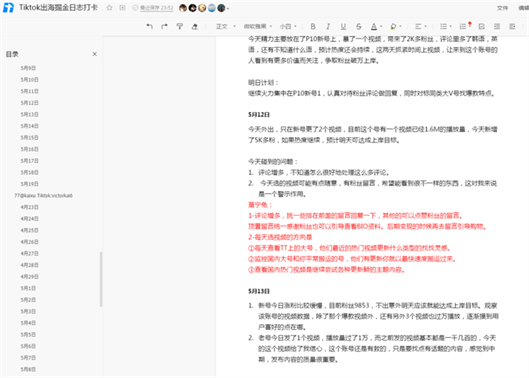
Task: Click the second collaborator avatar
Action: [x=192, y=8]
